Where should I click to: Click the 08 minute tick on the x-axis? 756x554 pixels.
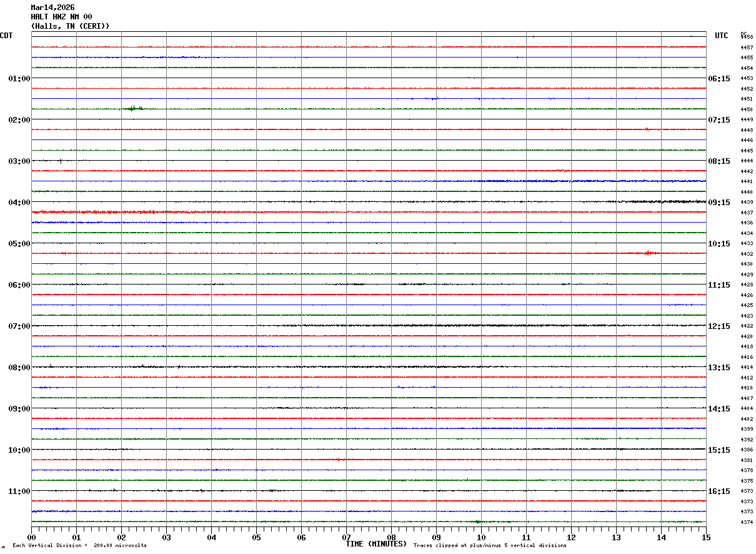[x=391, y=537]
